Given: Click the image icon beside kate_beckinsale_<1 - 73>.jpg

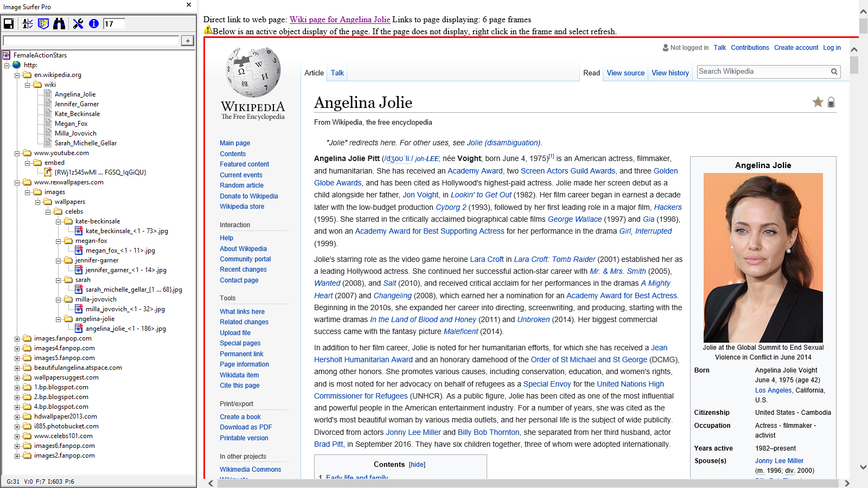Looking at the screenshot, I should (x=79, y=231).
